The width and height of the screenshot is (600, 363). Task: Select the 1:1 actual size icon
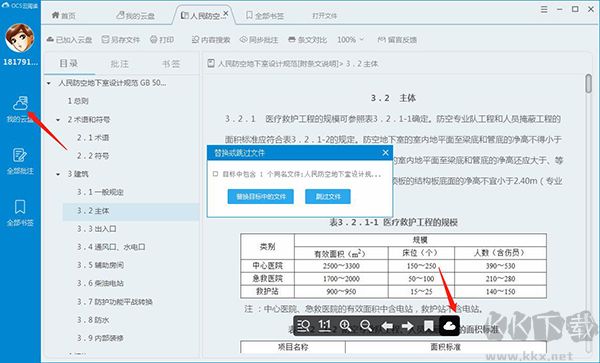[324, 326]
